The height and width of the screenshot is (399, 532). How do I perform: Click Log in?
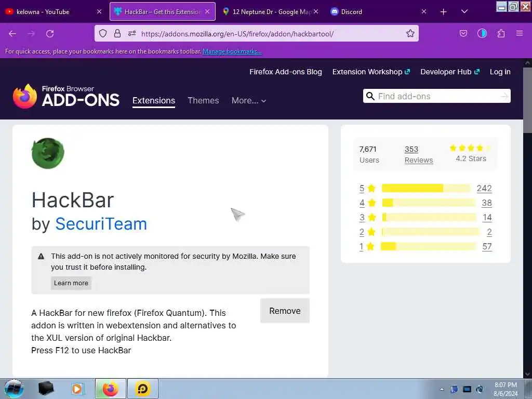coord(500,72)
